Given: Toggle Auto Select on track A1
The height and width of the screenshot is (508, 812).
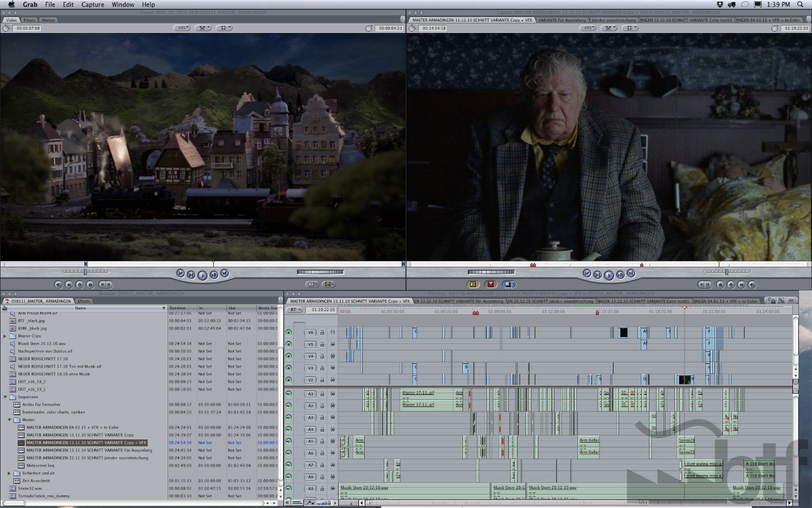Looking at the screenshot, I should pos(332,394).
